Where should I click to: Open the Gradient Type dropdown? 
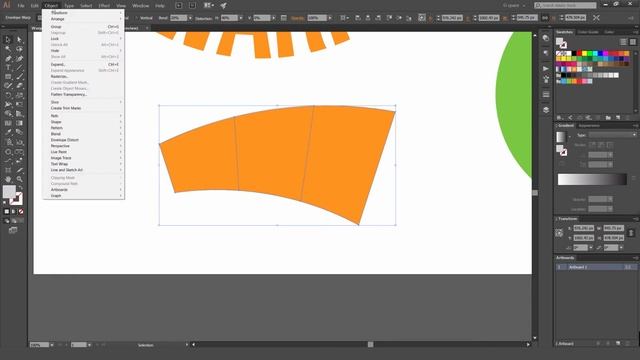[613, 135]
